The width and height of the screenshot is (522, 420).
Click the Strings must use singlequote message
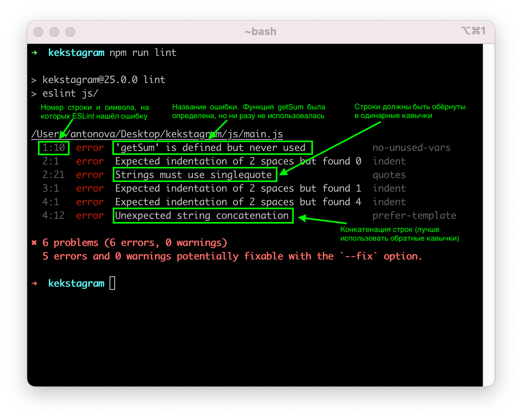coord(195,175)
